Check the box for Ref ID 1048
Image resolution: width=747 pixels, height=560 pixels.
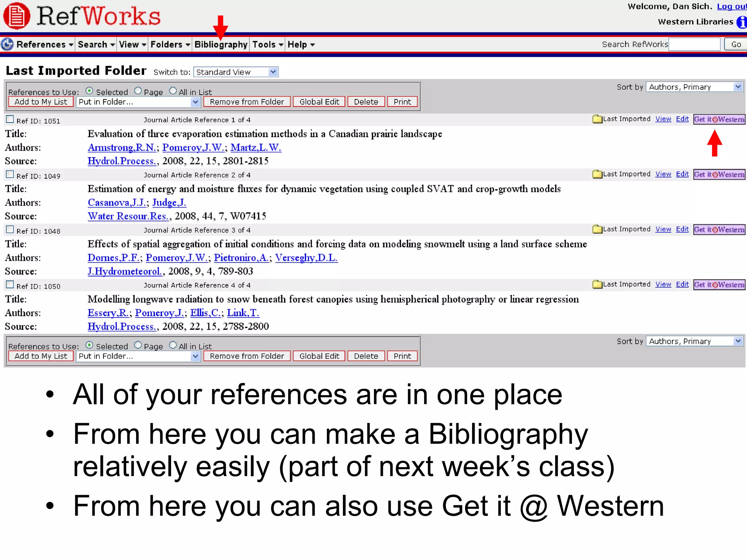click(x=10, y=229)
